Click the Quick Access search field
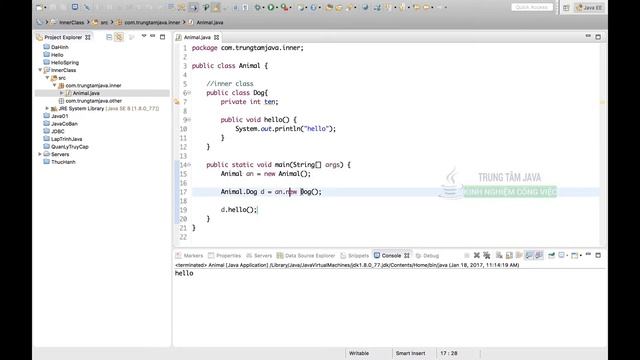 point(532,7)
